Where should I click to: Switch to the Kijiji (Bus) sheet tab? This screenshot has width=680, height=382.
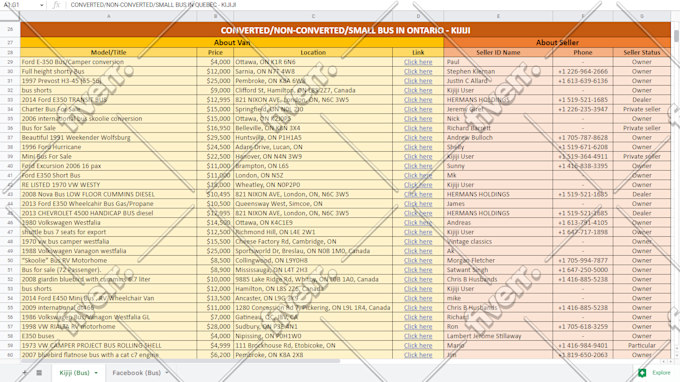pyautogui.click(x=75, y=373)
